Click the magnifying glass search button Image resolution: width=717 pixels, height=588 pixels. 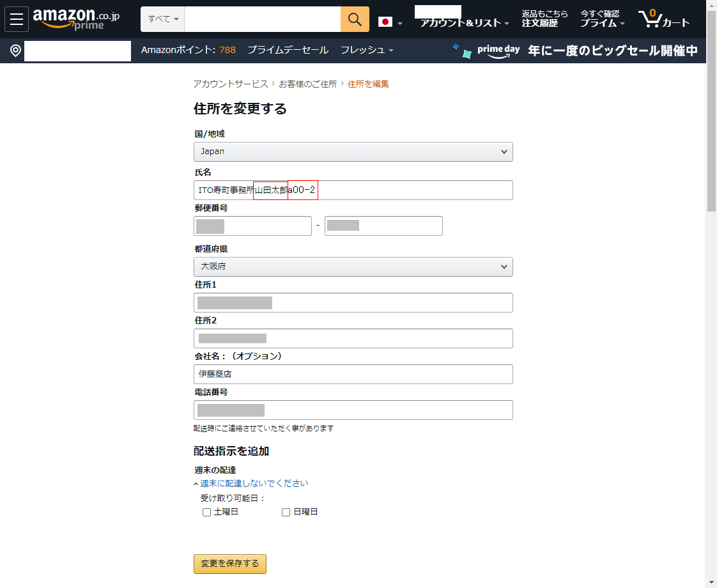pos(355,19)
